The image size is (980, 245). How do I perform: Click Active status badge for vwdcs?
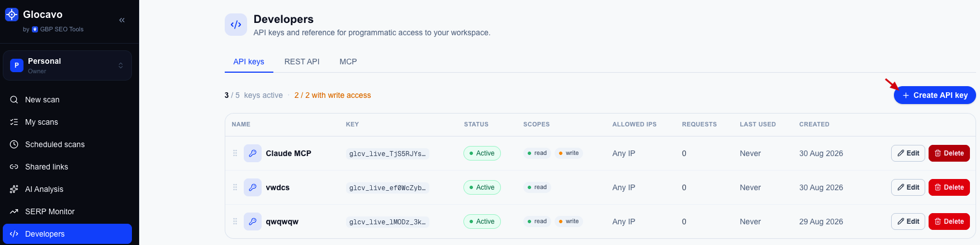482,187
